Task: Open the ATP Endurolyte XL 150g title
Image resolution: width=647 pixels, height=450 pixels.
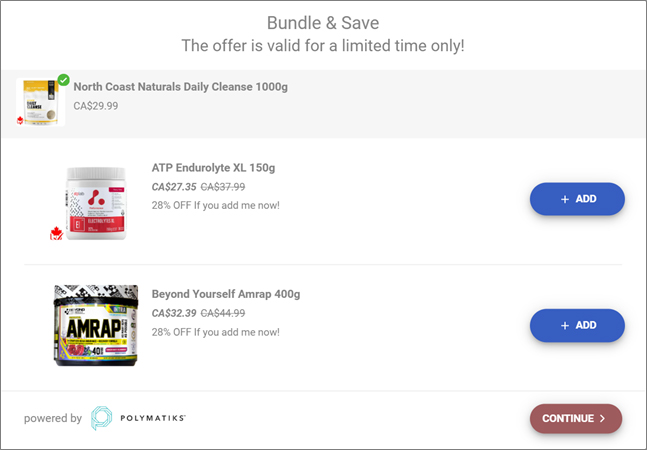Action: pyautogui.click(x=213, y=168)
